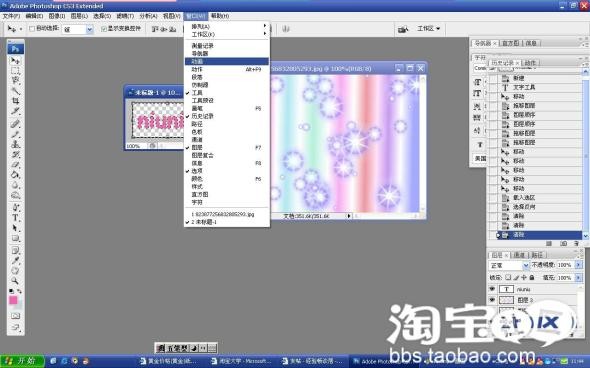
Task: Select the Paint Bucket tool
Action: [15, 175]
